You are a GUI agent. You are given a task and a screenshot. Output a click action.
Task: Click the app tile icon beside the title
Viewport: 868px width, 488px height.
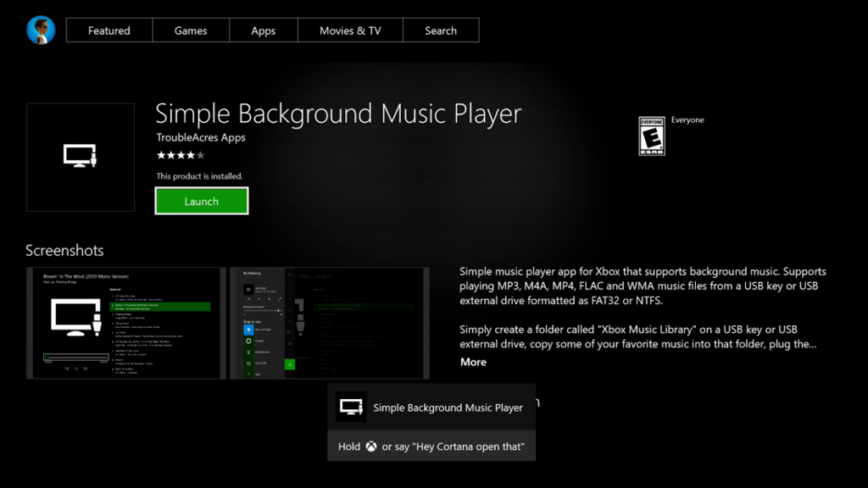point(81,157)
